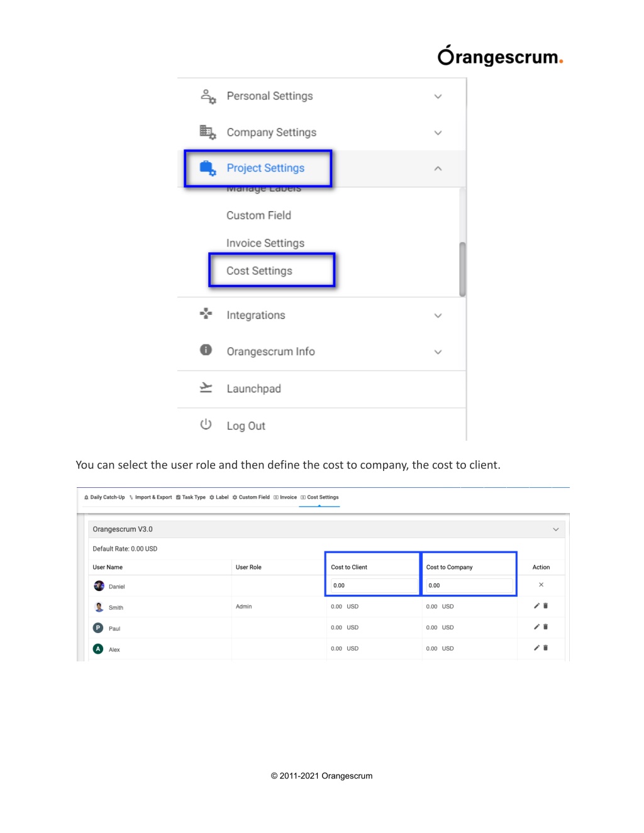The image size is (644, 833).
Task: Click the name "Smith" in the table
Action: pos(116,608)
